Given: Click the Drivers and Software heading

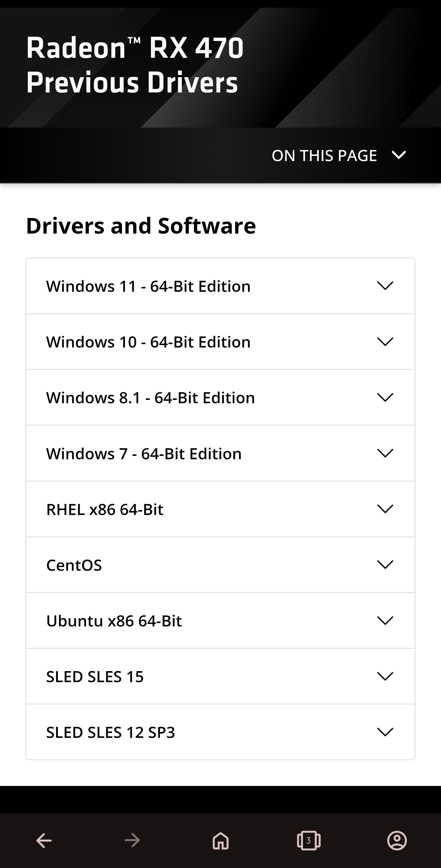Looking at the screenshot, I should 141,225.
